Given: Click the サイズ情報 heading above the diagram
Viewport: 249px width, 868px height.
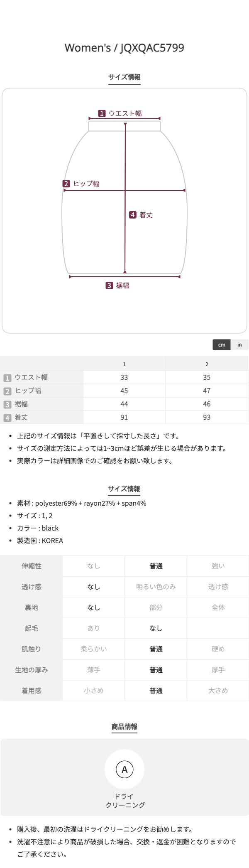Looking at the screenshot, I should (x=124, y=77).
